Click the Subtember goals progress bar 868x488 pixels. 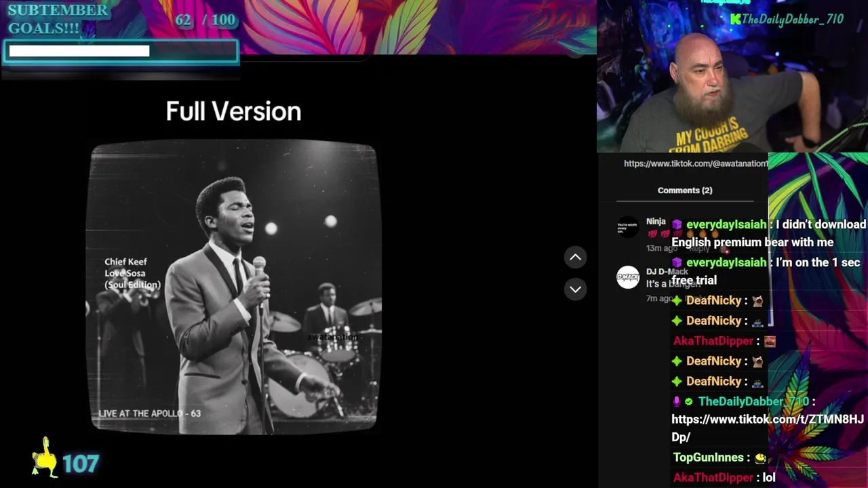click(121, 51)
